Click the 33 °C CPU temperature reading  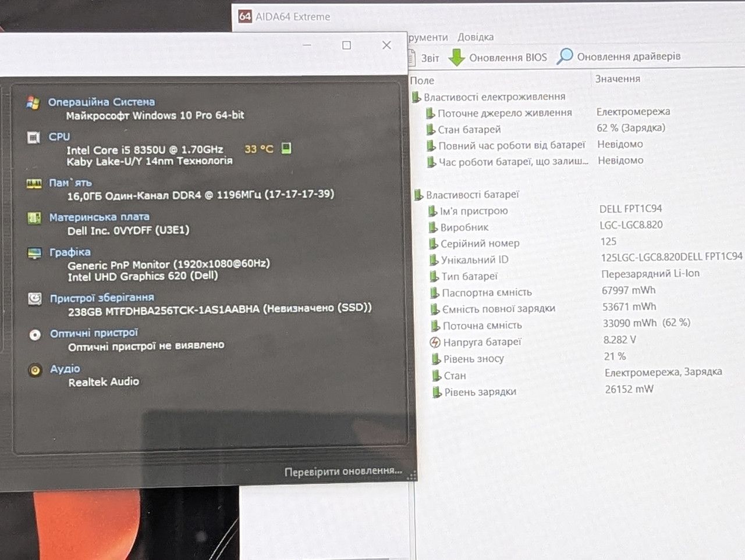[x=259, y=149]
